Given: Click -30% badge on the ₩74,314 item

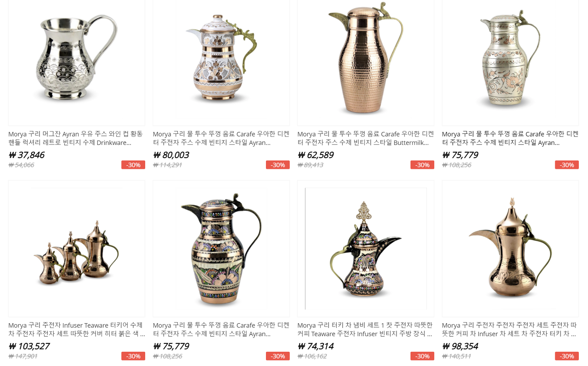Looking at the screenshot, I should (422, 356).
